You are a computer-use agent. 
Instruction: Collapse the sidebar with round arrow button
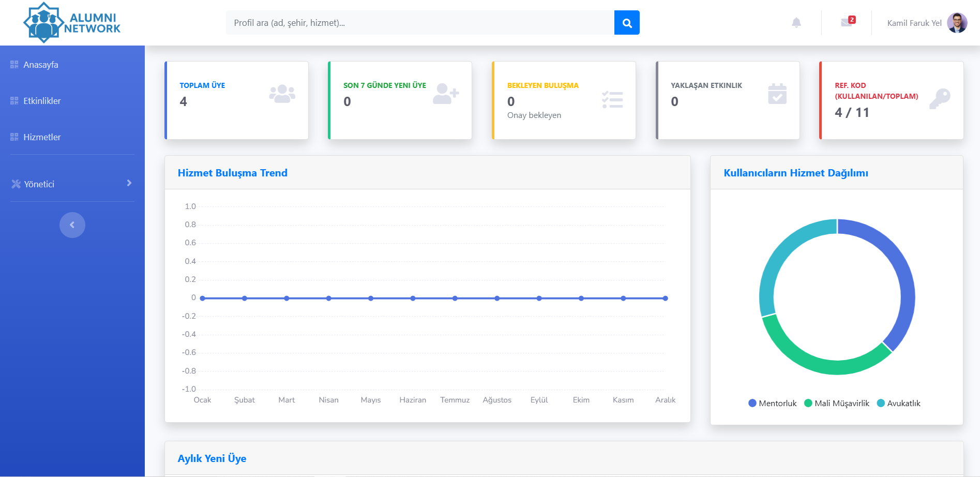click(x=72, y=225)
